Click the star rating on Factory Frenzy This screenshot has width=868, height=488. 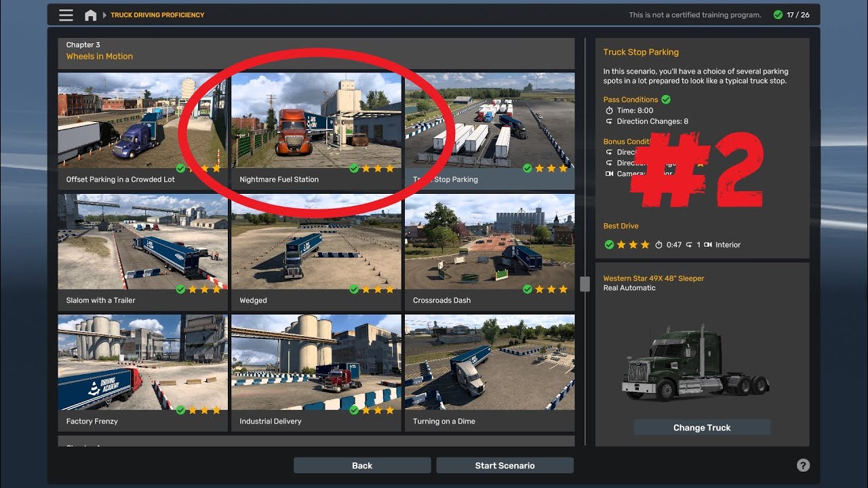point(204,410)
